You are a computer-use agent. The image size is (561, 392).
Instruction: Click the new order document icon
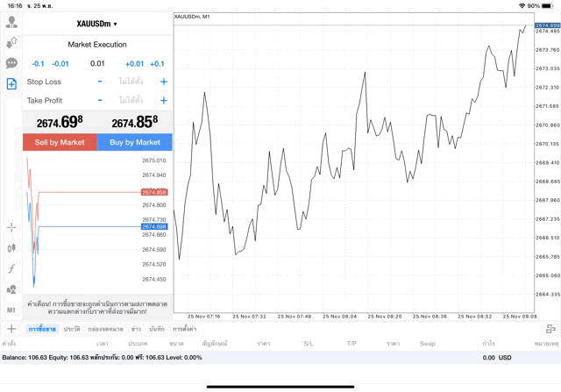tap(11, 83)
